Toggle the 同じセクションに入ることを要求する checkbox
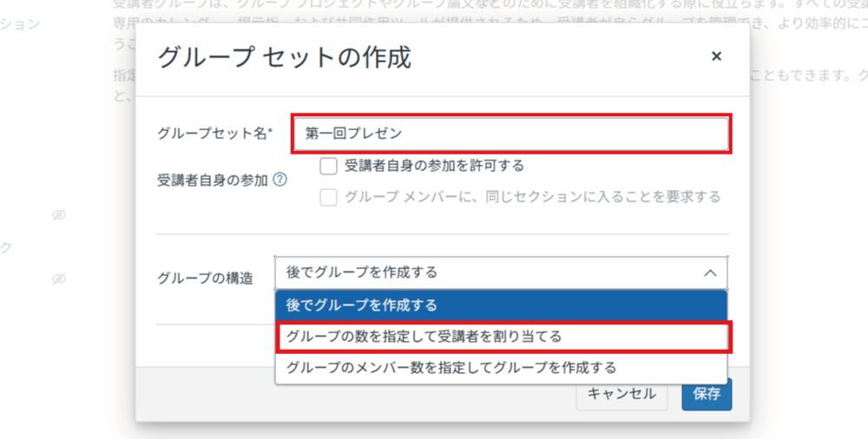 point(328,197)
